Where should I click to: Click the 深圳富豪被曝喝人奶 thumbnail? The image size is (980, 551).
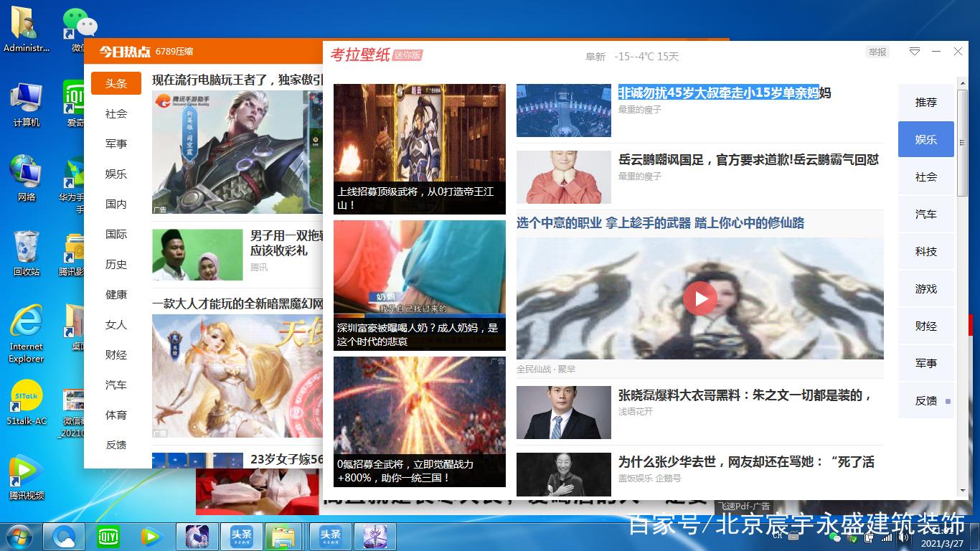(x=420, y=285)
